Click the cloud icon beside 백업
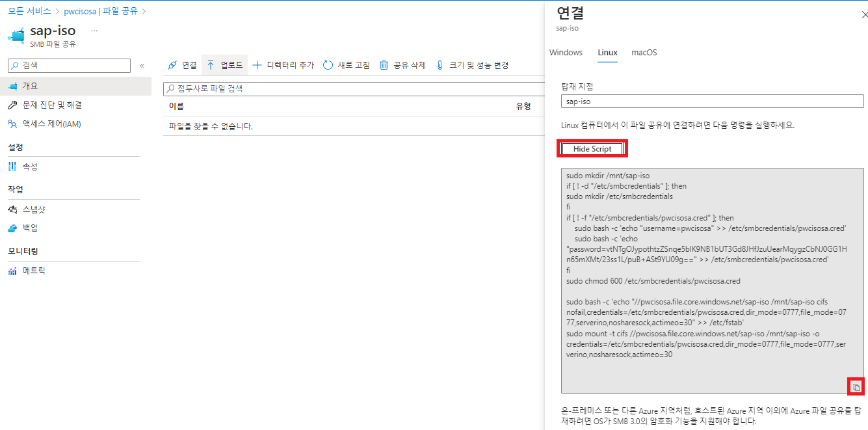 point(12,228)
